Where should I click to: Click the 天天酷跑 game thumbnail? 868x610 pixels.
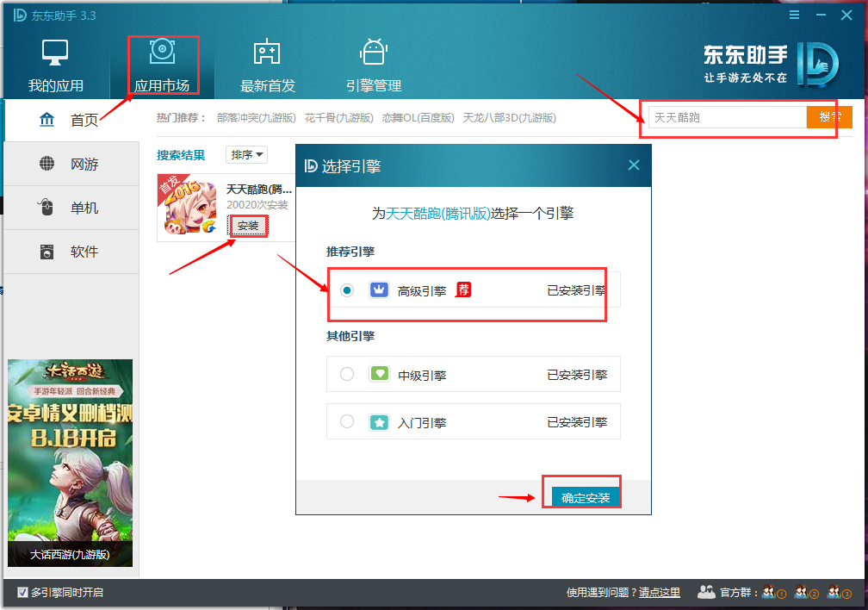click(188, 206)
